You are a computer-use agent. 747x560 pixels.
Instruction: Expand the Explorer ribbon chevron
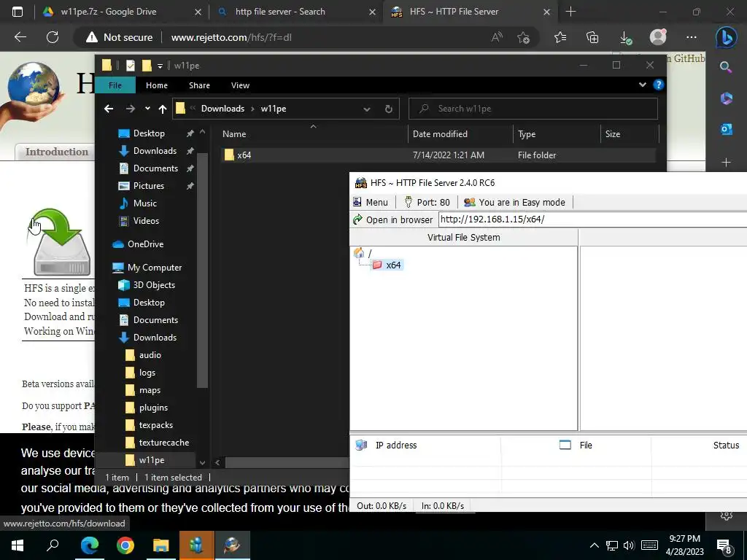pos(642,85)
